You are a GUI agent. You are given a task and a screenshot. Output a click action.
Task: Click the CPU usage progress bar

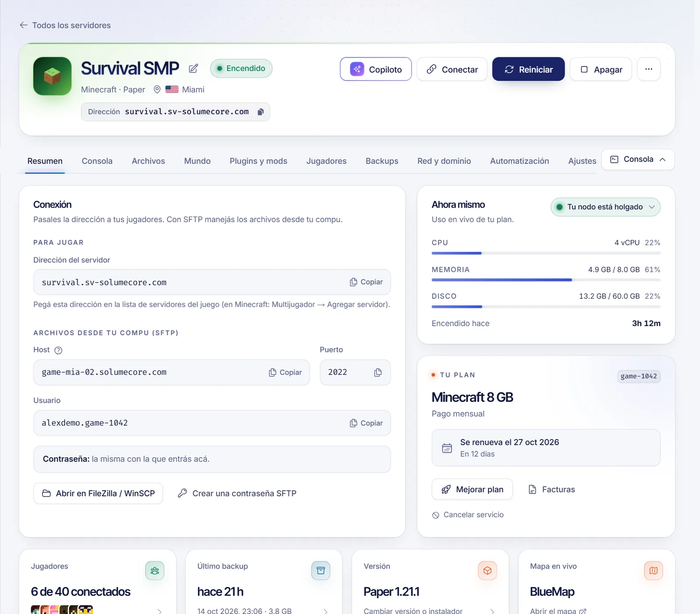(x=546, y=253)
